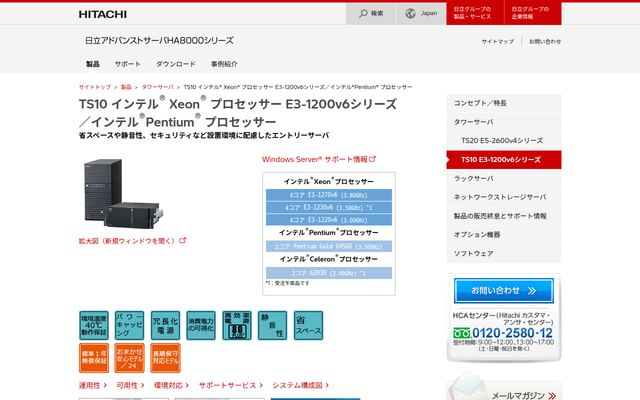
Task: Click the 長期保守対応モデル orange icon
Action: coord(165,358)
